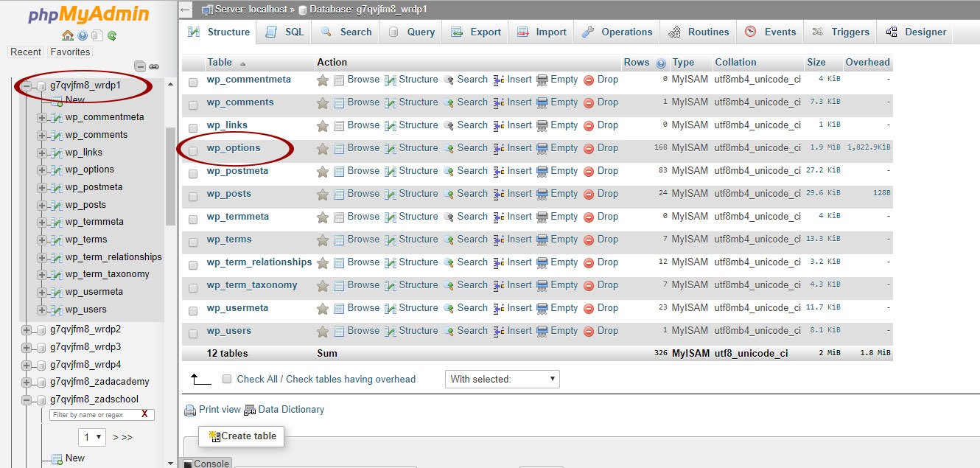Click the Browse icon for wp_comments

(339, 103)
